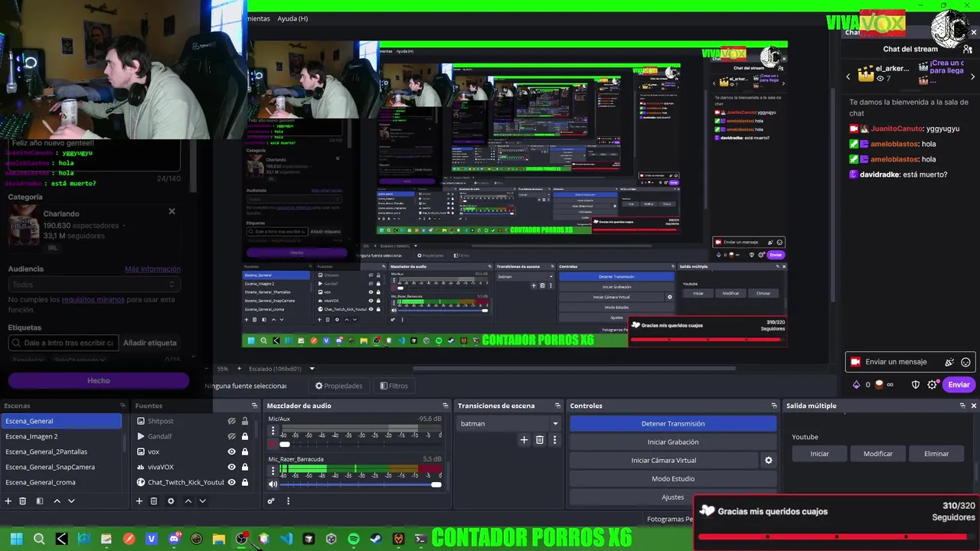Hide the Chat_Twitch_Kick_Youtube source
The width and height of the screenshot is (980, 551).
(x=231, y=482)
